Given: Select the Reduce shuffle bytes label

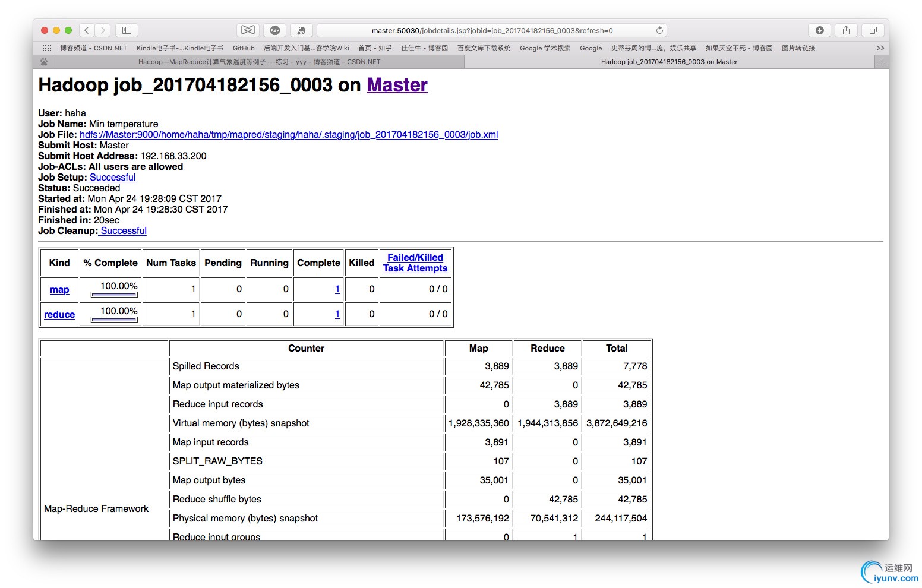Looking at the screenshot, I should 217,500.
